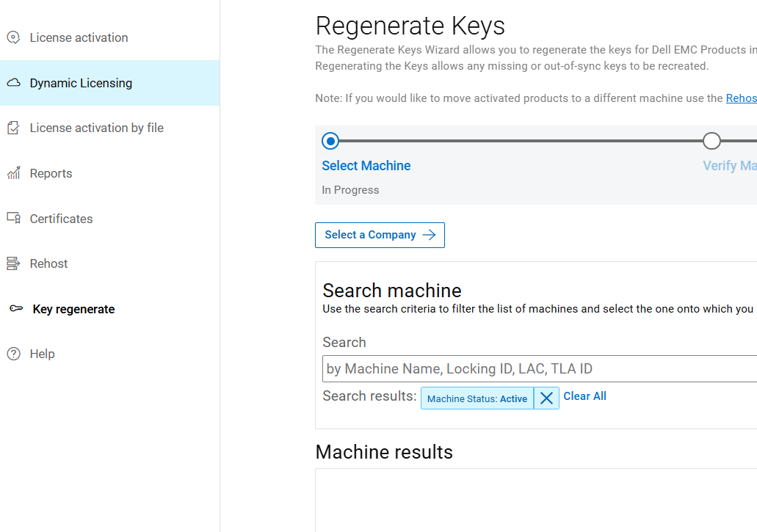Navigate to the Key regenerate section

click(73, 308)
